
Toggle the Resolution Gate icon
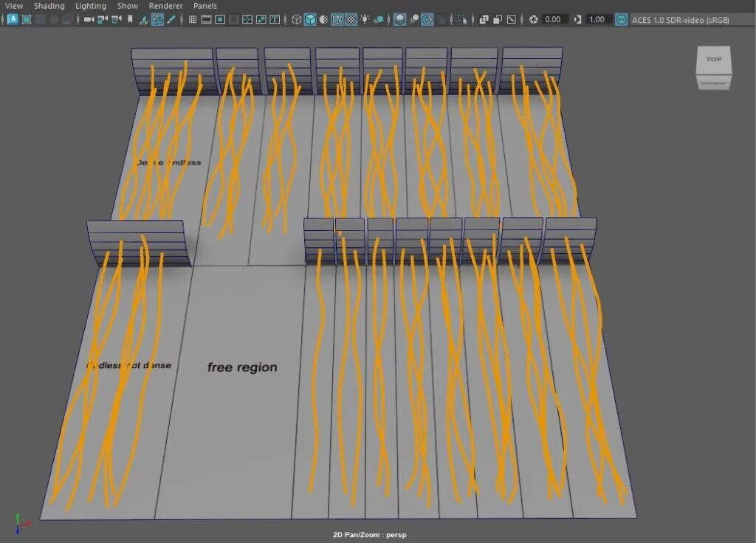220,19
